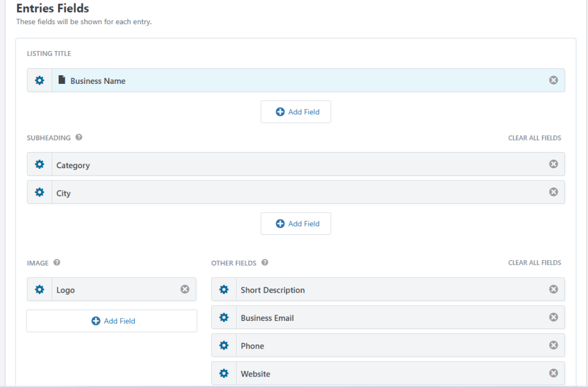Add Field to the Image section

point(112,321)
